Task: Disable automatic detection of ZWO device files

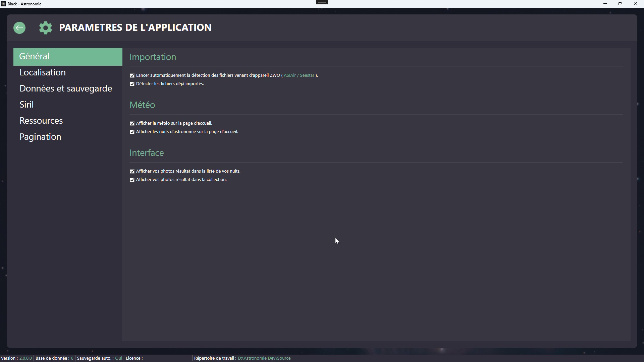Action: coord(132,75)
